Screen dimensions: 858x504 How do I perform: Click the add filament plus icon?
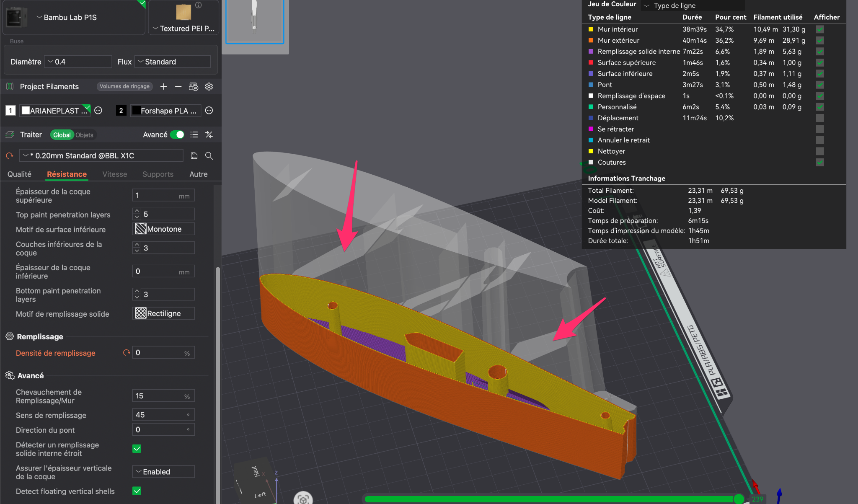click(x=163, y=87)
